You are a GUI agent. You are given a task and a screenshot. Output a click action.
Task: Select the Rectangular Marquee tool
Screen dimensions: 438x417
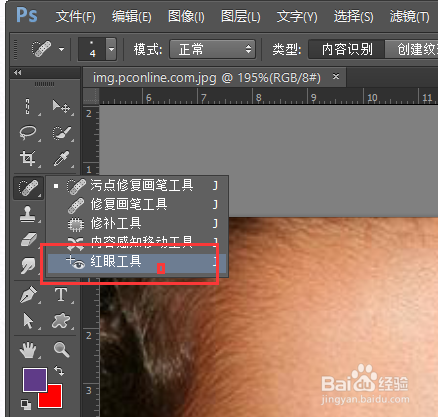coord(28,107)
